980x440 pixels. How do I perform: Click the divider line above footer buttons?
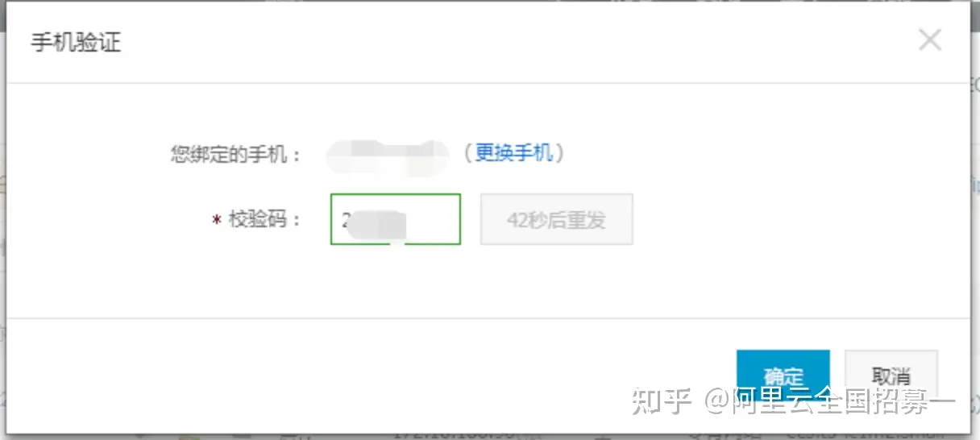tap(488, 318)
